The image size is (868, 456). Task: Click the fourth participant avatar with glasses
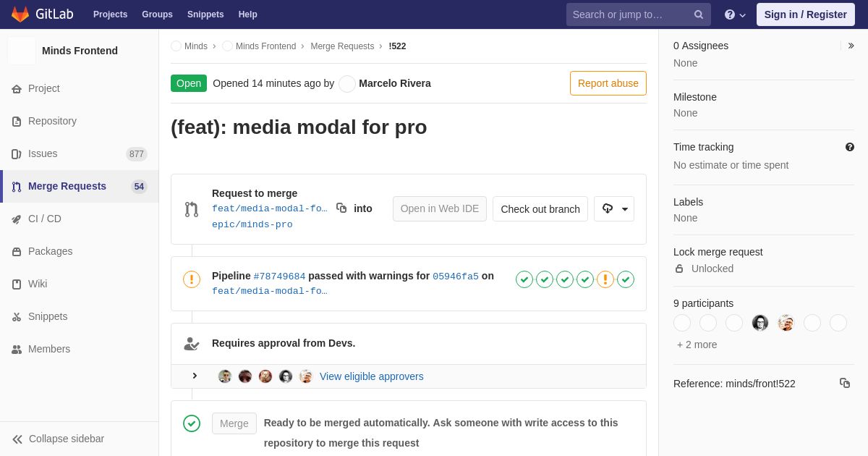(760, 323)
